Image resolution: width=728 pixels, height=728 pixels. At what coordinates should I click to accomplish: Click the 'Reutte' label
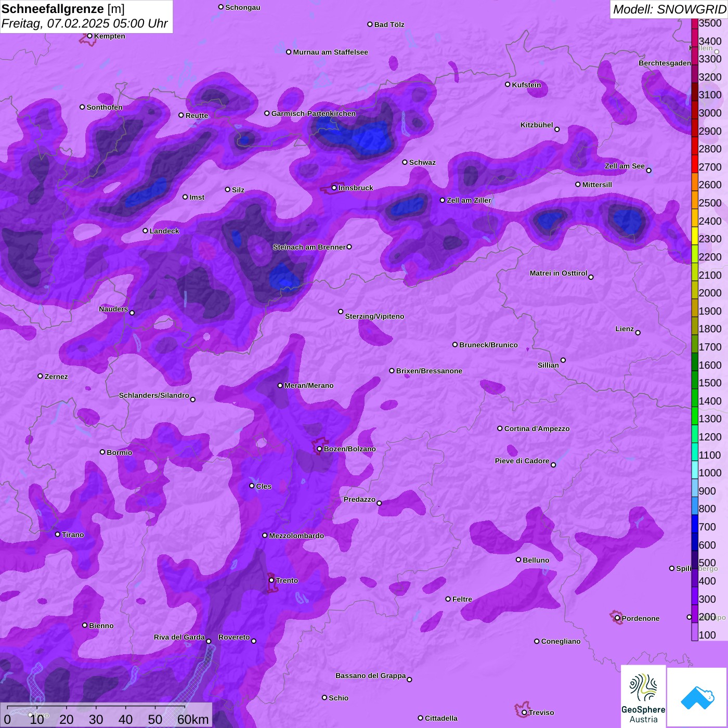[197, 115]
